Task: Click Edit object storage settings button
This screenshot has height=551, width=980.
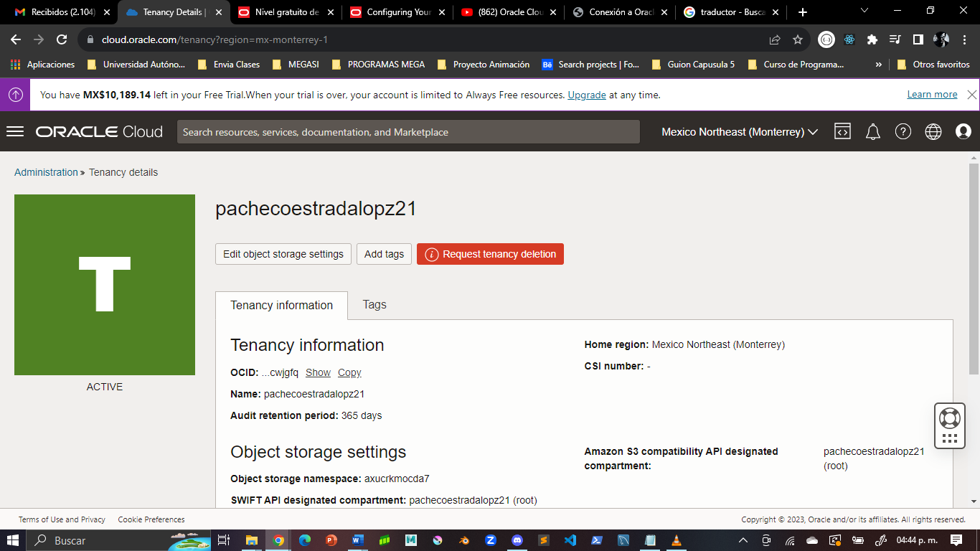Action: pos(283,254)
